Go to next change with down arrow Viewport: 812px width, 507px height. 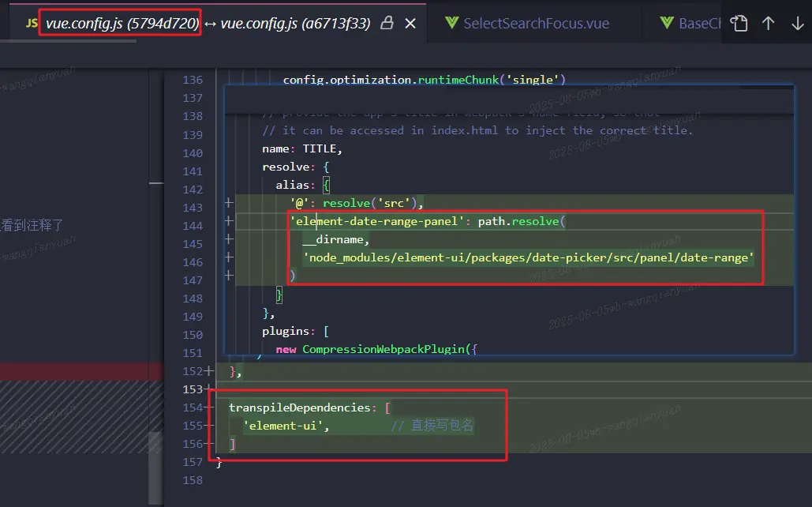click(x=798, y=24)
